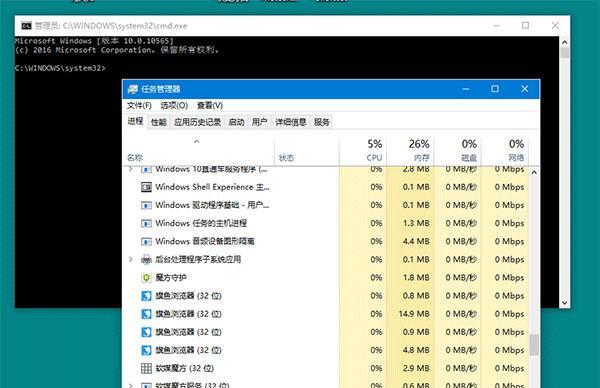Click icon of 旗鱼浏览器 row using 4.8 MB
The image size is (600, 388).
pyautogui.click(x=146, y=350)
